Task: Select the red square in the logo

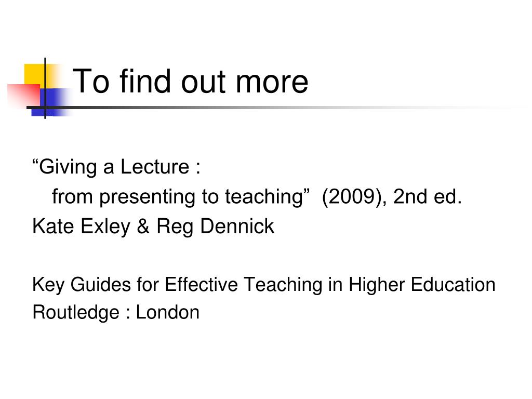Action: click(24, 95)
